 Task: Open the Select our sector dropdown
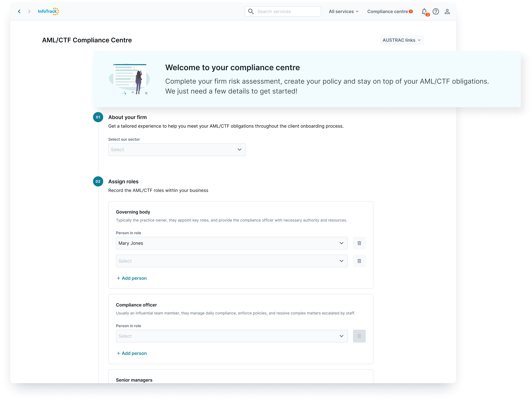point(177,149)
